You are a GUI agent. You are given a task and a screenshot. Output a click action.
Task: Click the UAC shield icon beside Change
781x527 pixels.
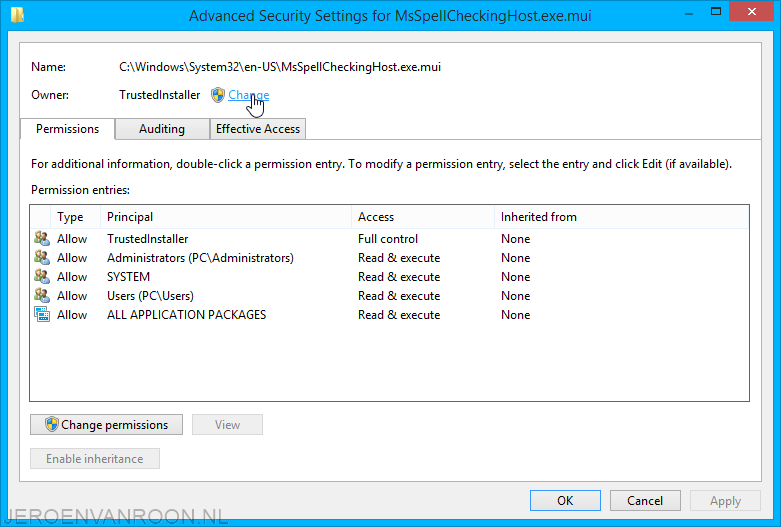click(218, 95)
